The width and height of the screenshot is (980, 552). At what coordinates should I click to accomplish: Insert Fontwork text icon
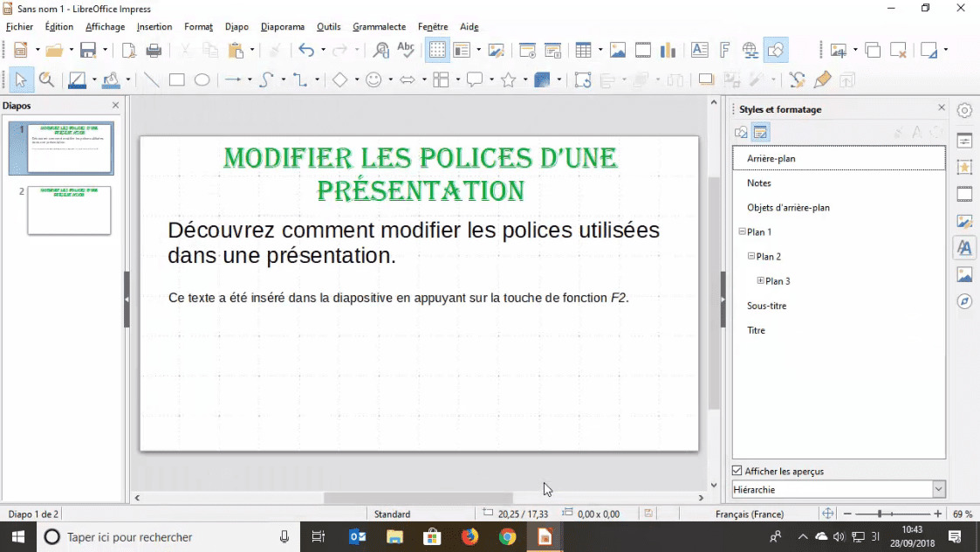coord(724,50)
